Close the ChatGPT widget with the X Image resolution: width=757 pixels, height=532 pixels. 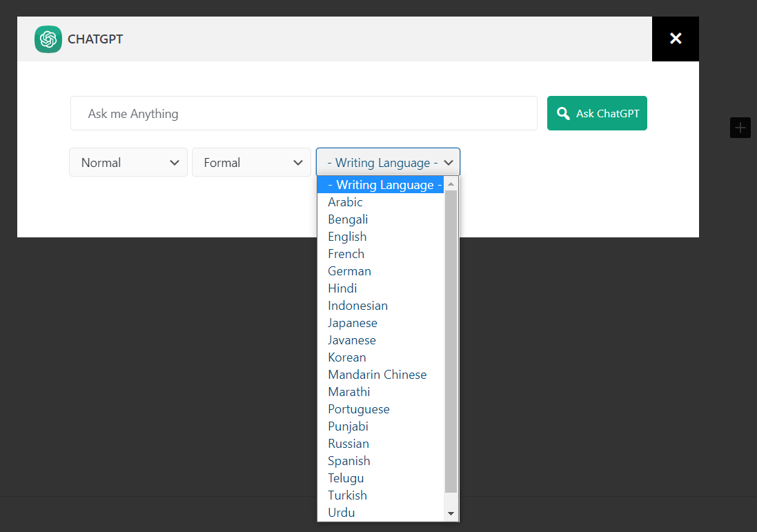click(x=675, y=39)
